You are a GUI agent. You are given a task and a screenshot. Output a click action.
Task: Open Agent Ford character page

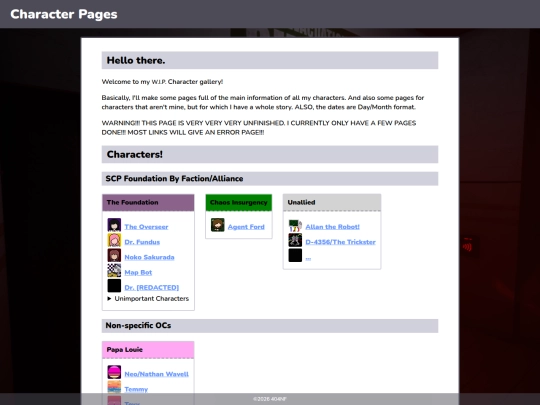pos(246,227)
